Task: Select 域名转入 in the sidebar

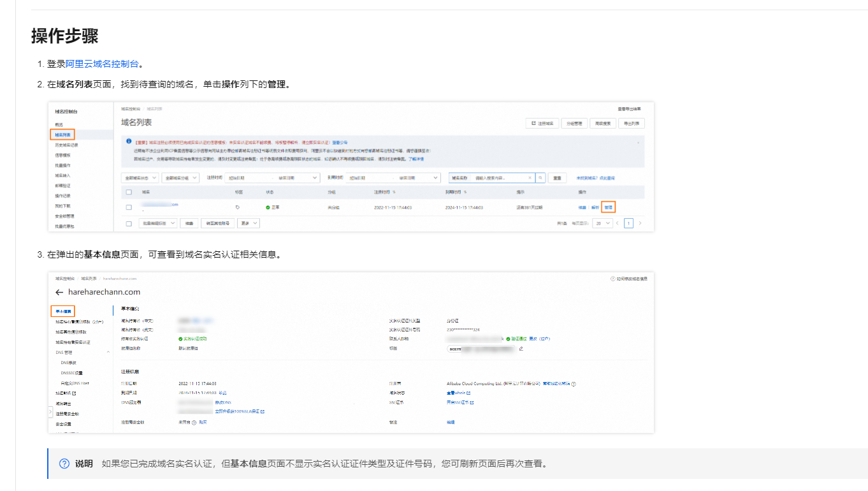Action: [x=62, y=175]
